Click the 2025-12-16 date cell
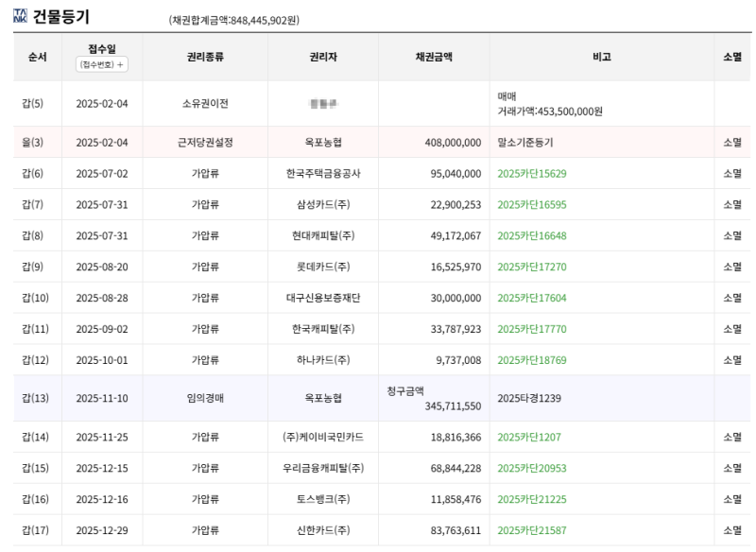756x552 pixels. coord(102,499)
